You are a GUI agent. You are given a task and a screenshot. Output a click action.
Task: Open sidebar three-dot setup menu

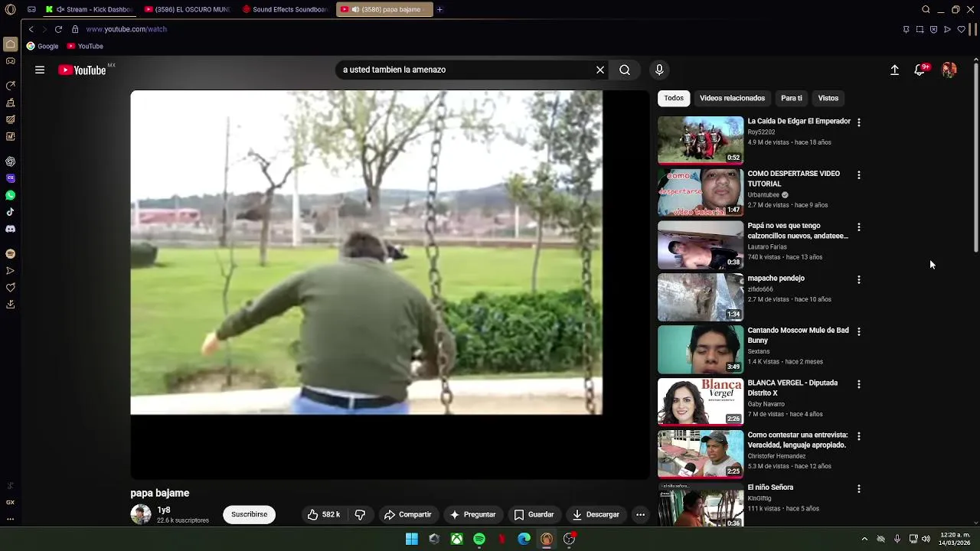(10, 519)
